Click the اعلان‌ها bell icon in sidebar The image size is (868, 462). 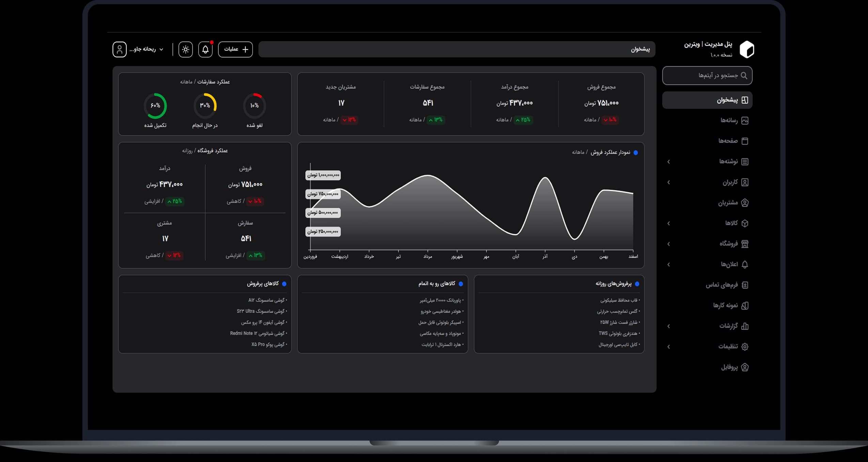pyautogui.click(x=745, y=265)
